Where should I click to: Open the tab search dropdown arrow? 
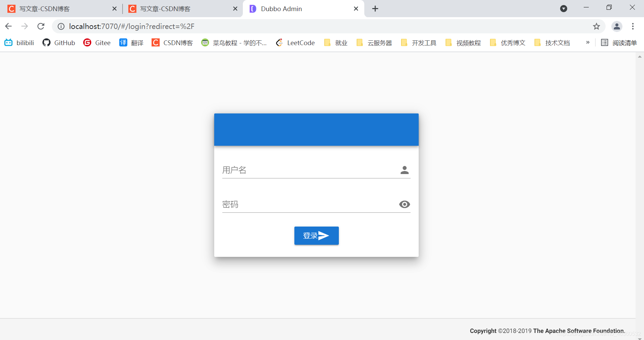(x=563, y=9)
